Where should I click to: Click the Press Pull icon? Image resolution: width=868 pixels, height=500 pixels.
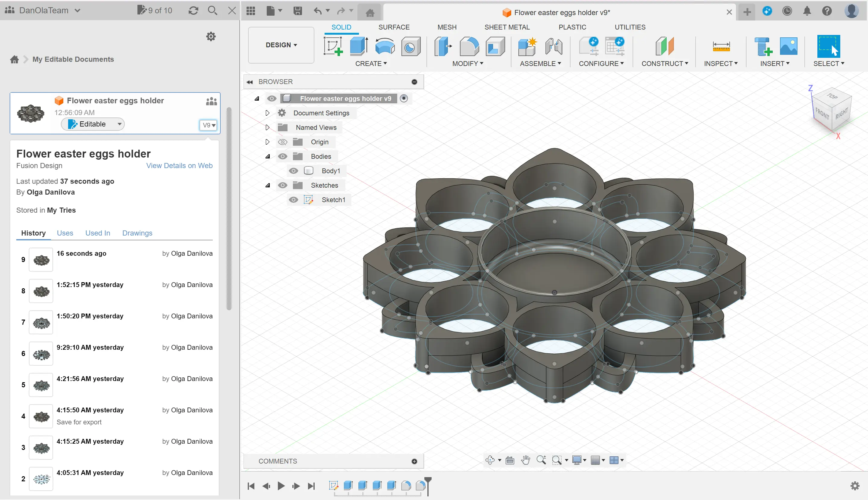tap(443, 46)
